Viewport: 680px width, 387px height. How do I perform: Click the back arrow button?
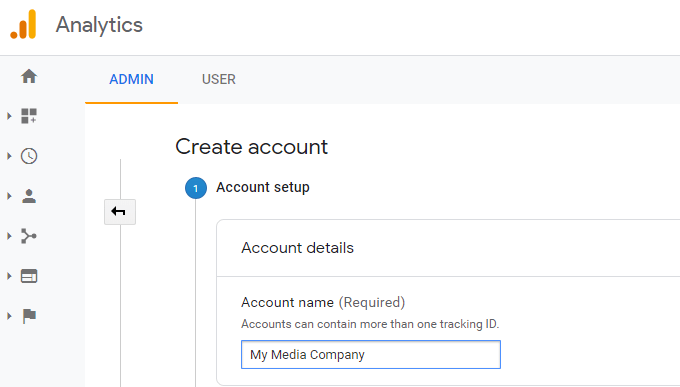tap(120, 212)
